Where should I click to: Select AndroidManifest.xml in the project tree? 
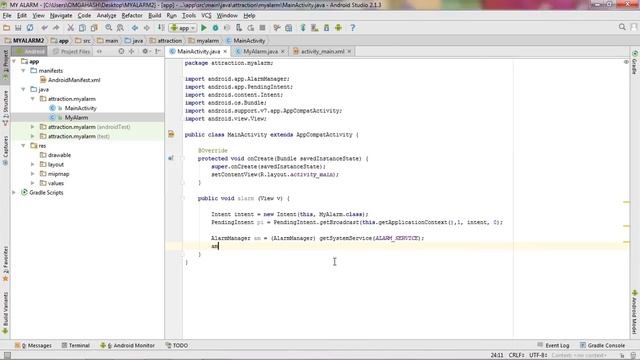click(74, 80)
